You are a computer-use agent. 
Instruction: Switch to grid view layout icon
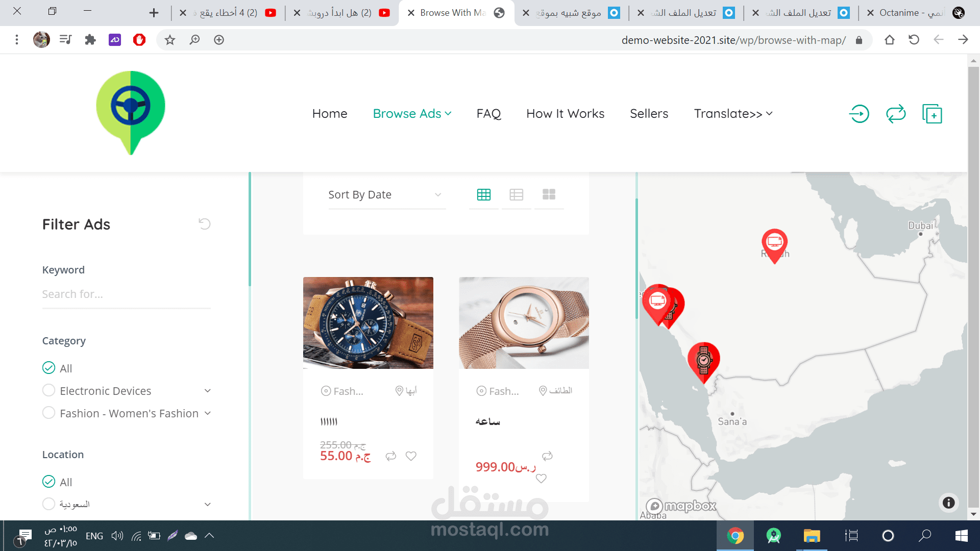click(484, 194)
